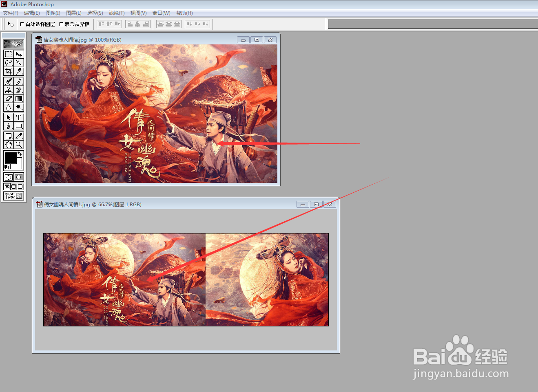The image size is (538, 392).
Task: Select the Path Component Selection tool
Action: (9, 117)
